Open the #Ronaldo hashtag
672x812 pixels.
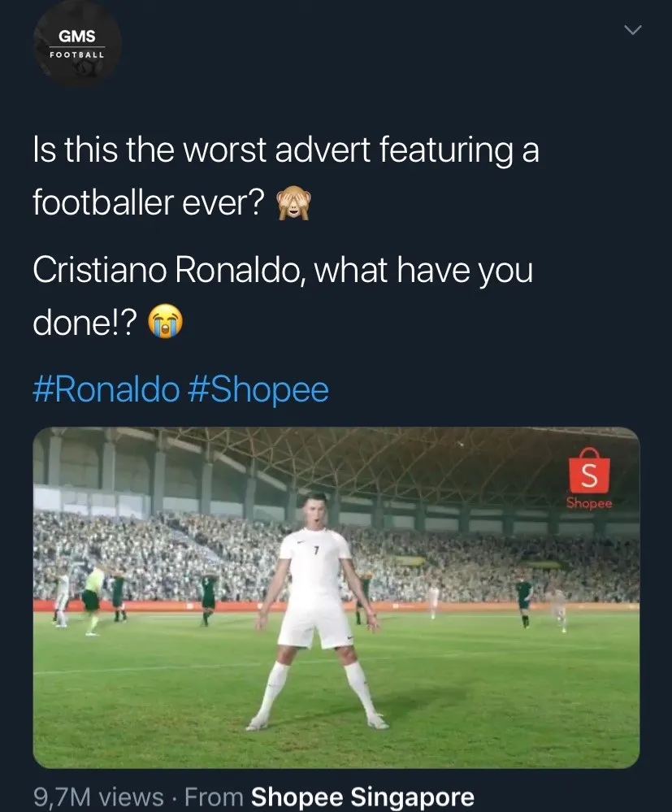point(106,389)
